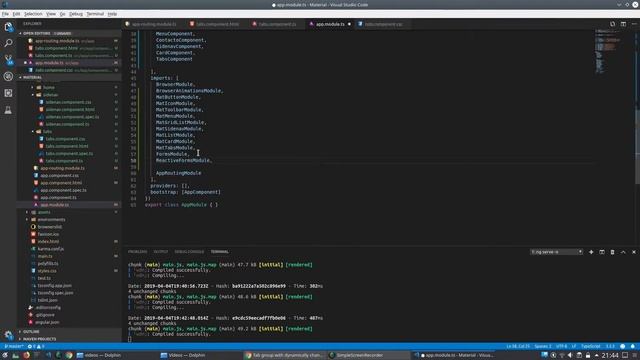Switch to tabs.component.css editor tab
Image resolution: width=640 pixels, height=360 pixels.
[x=383, y=24]
